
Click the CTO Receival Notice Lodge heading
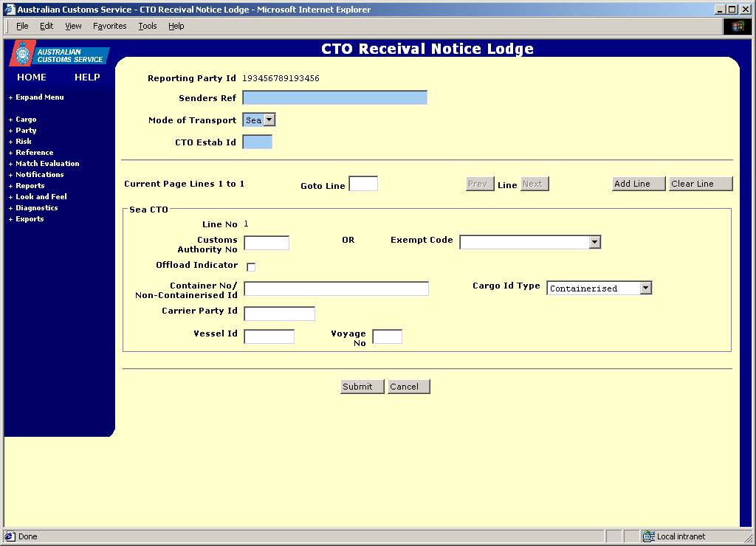[x=427, y=49]
